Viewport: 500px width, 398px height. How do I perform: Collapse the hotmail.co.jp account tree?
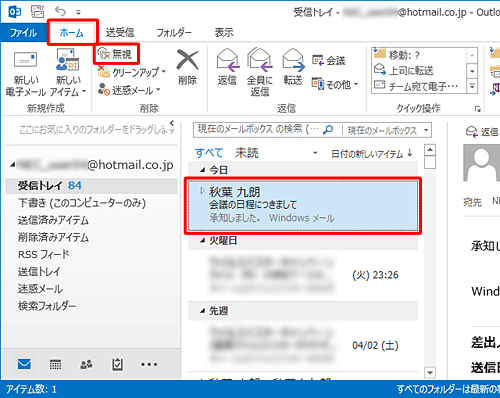[x=13, y=164]
